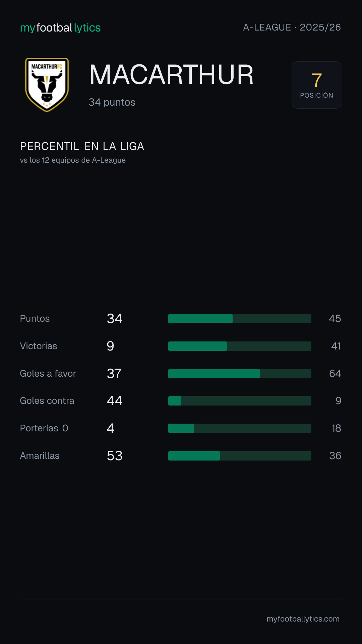Select the Puntos percentile bar

coord(240,319)
